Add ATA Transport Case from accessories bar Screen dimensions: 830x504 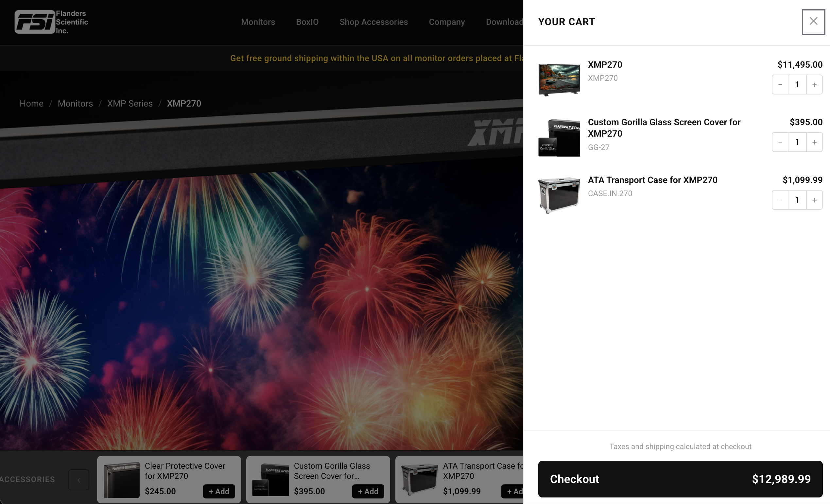(x=513, y=491)
